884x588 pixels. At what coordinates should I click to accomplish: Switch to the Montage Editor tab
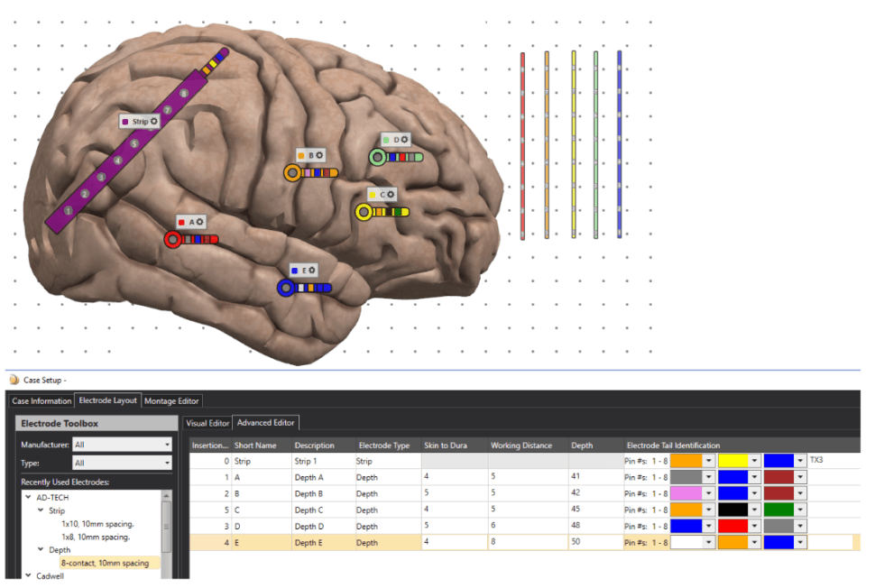tap(172, 400)
